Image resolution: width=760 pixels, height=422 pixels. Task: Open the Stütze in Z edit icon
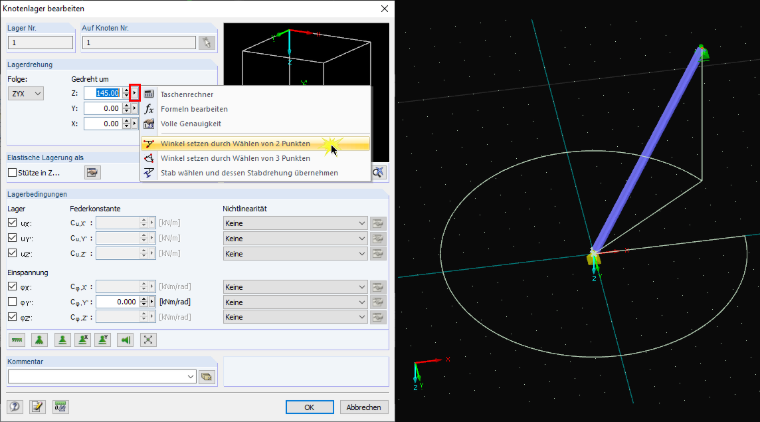(92, 172)
